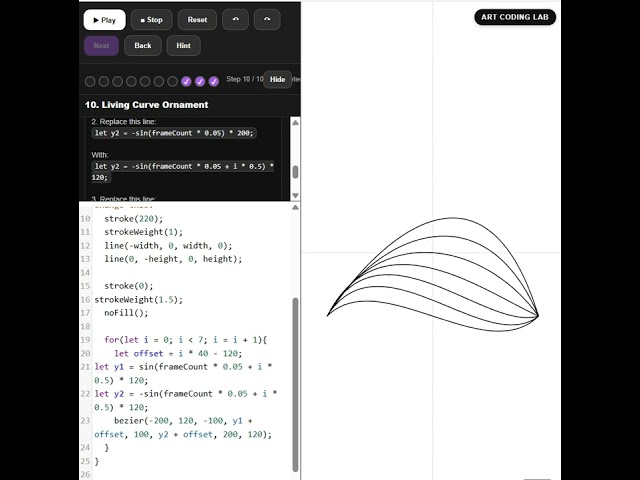This screenshot has width=640, height=480.
Task: Click 'let y2 = -sin(frameCount' code line
Action: coord(186,400)
